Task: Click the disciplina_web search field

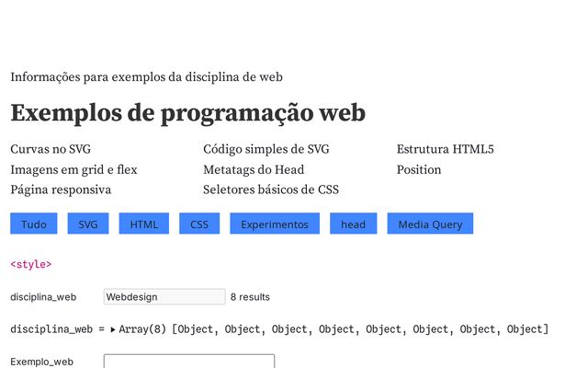Action: (x=164, y=297)
